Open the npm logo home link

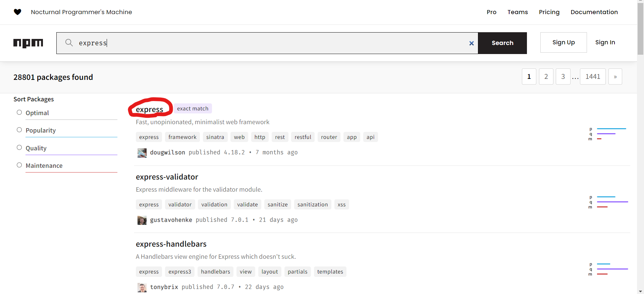pyautogui.click(x=28, y=43)
